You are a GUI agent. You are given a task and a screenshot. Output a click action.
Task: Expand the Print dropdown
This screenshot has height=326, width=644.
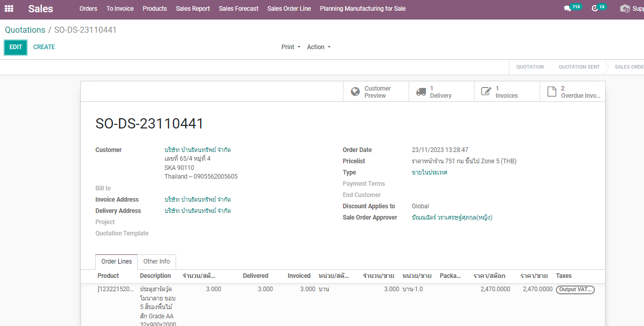[291, 47]
